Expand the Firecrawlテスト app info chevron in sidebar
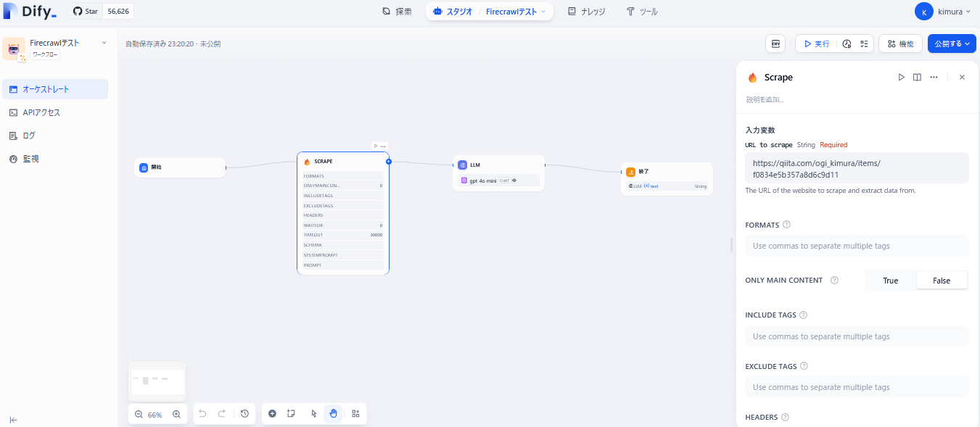Viewport: 980px width, 427px height. tap(104, 43)
